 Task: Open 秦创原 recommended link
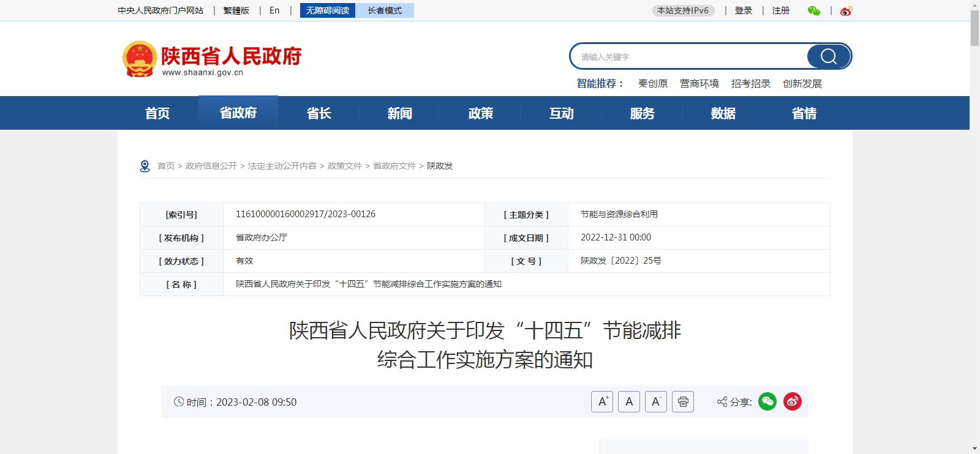(x=653, y=84)
